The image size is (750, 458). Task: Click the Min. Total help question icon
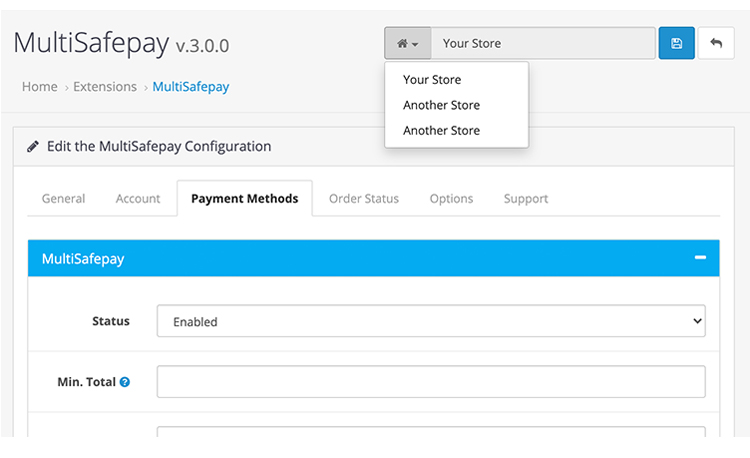[125, 382]
